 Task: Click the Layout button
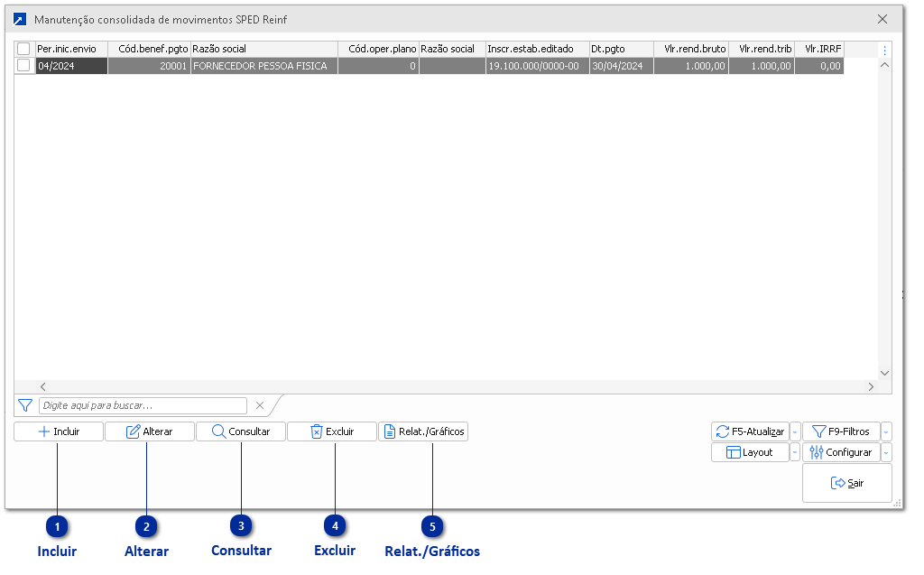point(750,452)
